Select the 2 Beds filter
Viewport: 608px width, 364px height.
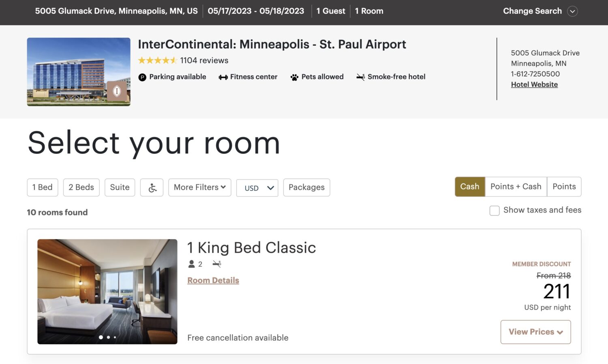81,187
